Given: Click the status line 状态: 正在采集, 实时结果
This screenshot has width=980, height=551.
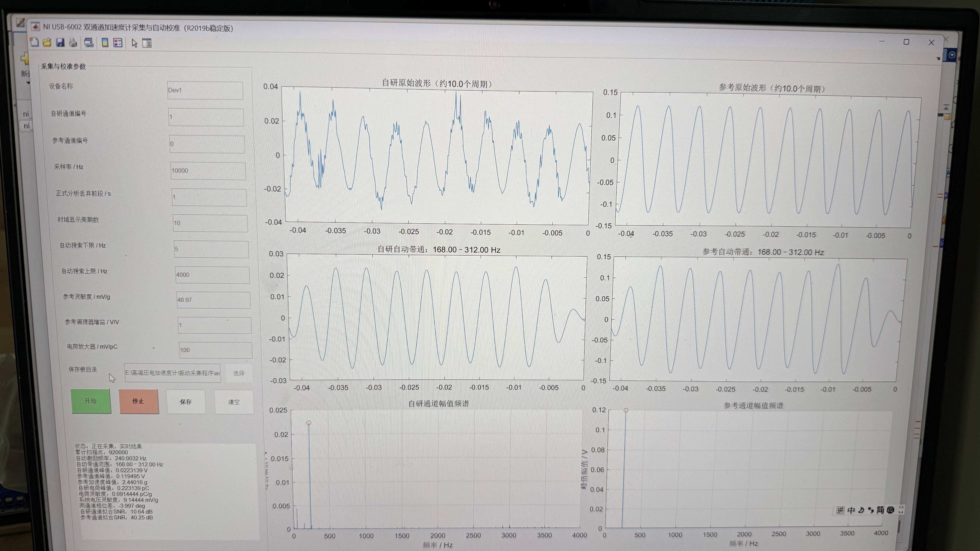Looking at the screenshot, I should pos(108,446).
